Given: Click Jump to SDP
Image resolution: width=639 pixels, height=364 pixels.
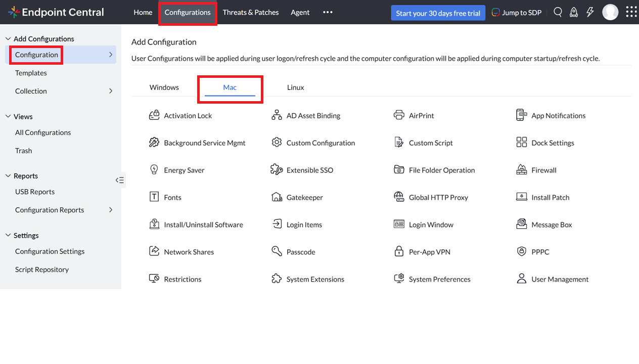Looking at the screenshot, I should 516,13.
